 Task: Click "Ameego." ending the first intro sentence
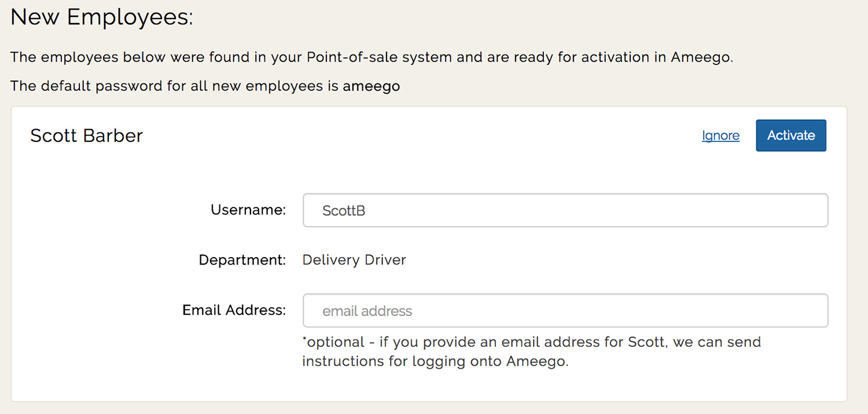coord(702,57)
